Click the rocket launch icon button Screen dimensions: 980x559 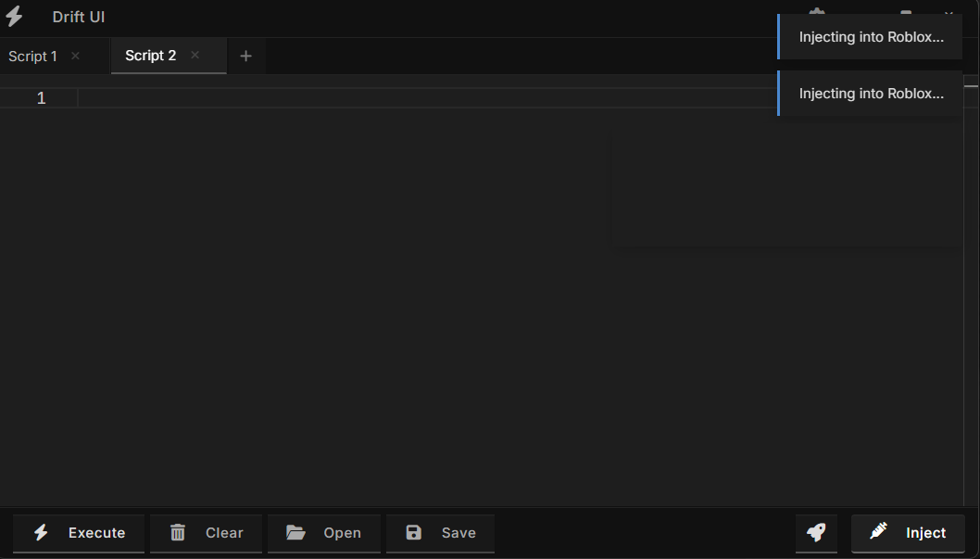(816, 533)
